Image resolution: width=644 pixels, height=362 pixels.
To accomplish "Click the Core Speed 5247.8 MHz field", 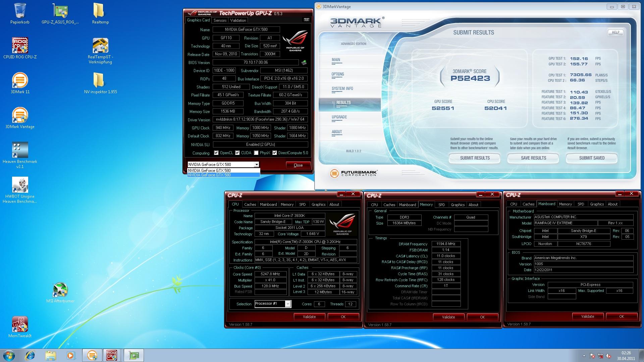I will [x=270, y=274].
